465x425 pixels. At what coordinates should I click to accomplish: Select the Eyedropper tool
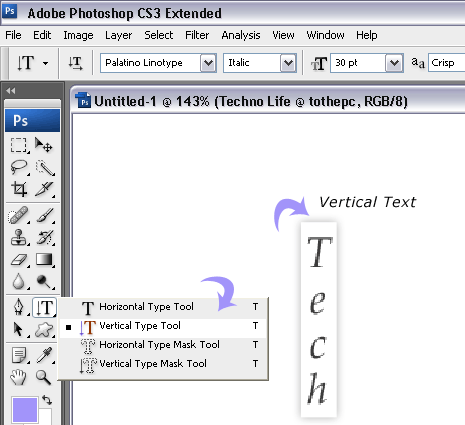(x=45, y=355)
